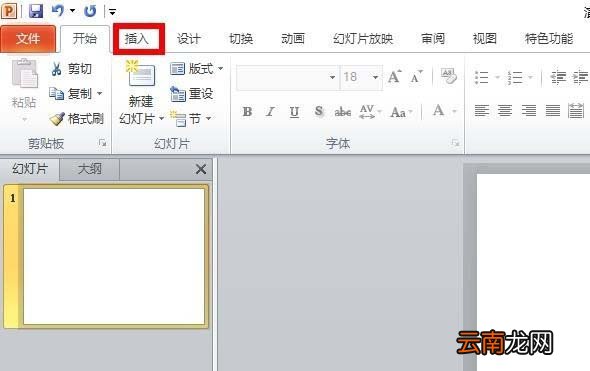This screenshot has width=590, height=371.
Task: Open the 节 (Section) dropdown
Action: [x=190, y=119]
